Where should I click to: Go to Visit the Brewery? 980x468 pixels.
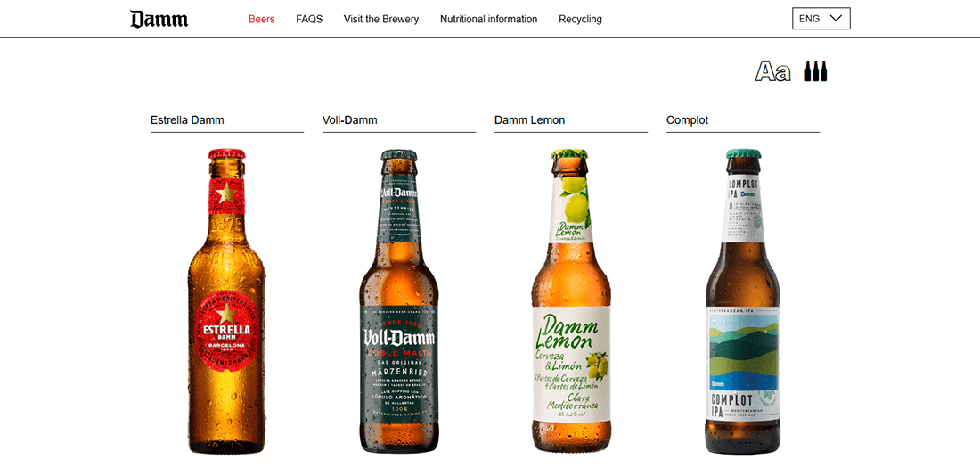point(381,19)
